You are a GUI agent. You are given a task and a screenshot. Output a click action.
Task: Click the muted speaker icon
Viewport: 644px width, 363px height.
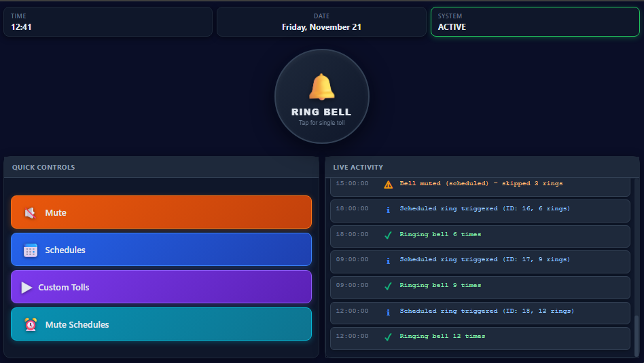click(30, 213)
